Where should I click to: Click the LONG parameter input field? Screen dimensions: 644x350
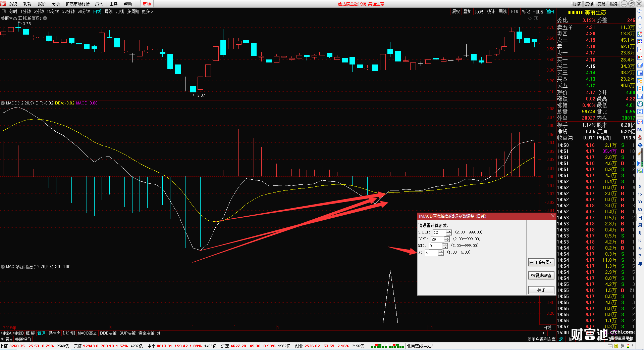tap(438, 239)
